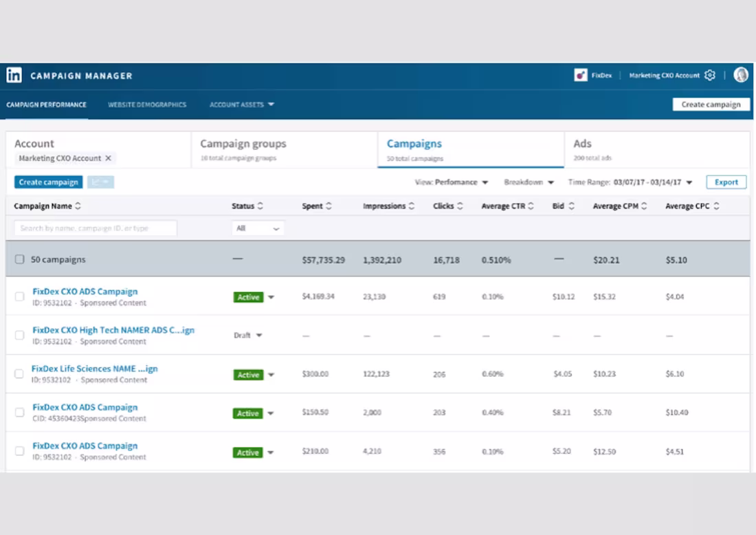Tick the select-all 50 campaigns checkbox
Image resolution: width=756 pixels, height=535 pixels.
click(19, 259)
